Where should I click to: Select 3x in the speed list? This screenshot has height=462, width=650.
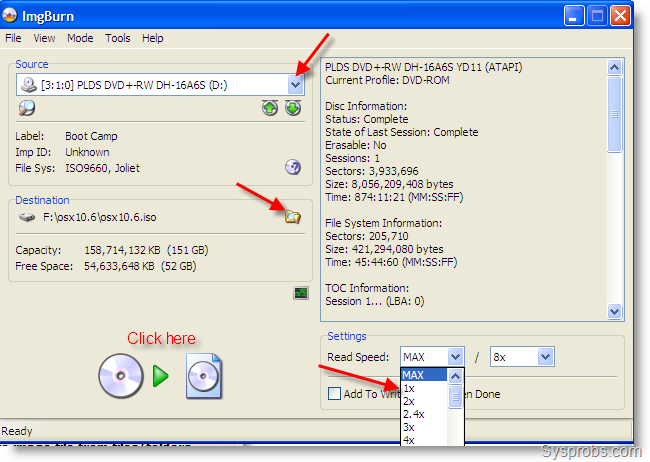(424, 427)
